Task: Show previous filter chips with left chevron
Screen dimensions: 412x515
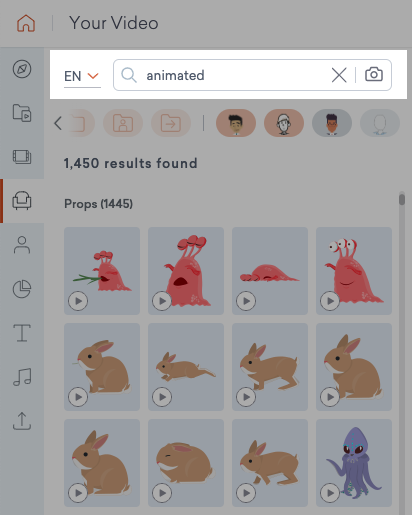Action: [x=58, y=123]
